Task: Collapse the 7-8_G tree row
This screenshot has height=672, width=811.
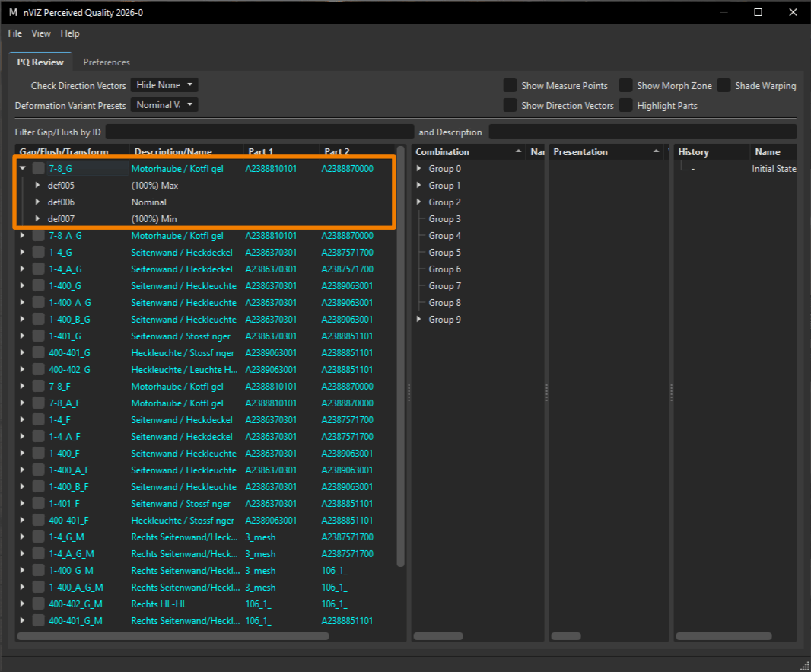Action: point(22,168)
